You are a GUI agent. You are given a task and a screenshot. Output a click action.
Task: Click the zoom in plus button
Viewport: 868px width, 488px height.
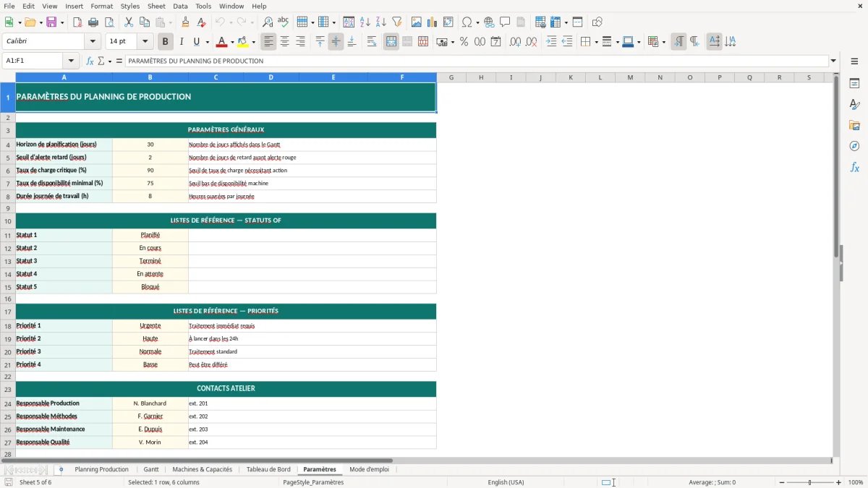point(839,482)
